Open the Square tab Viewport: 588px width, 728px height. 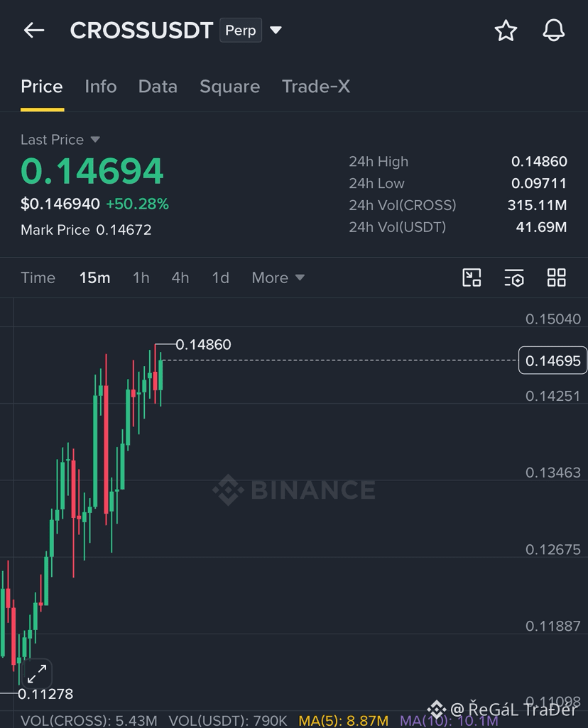click(x=229, y=87)
